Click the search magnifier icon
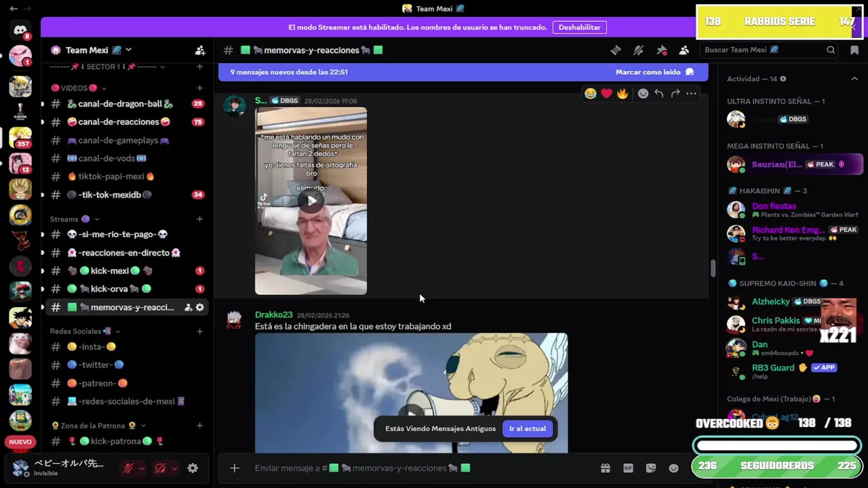The height and width of the screenshot is (488, 868). [x=831, y=50]
